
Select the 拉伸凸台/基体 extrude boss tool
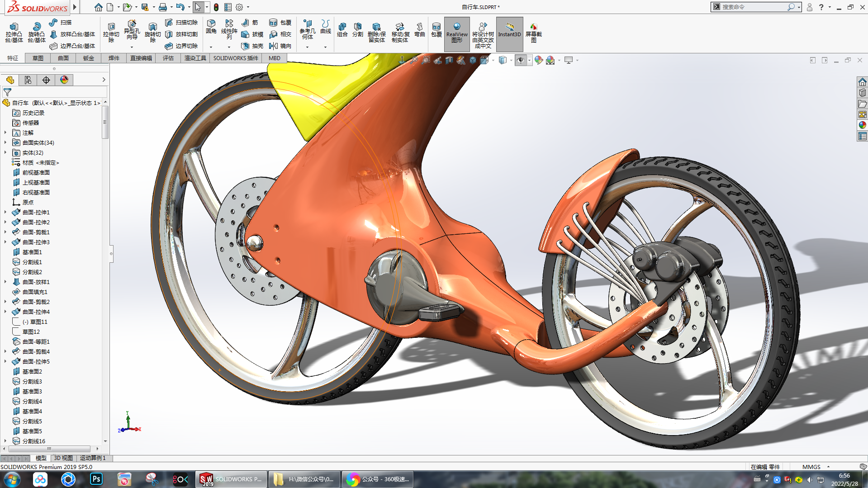[14, 33]
